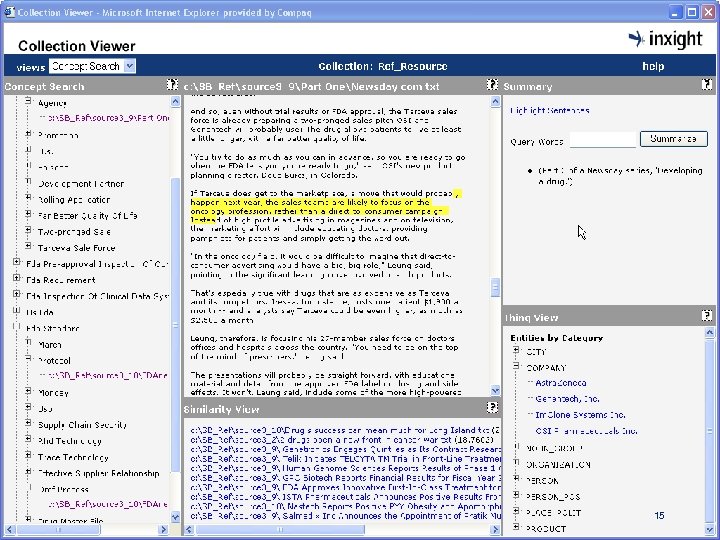Click the Highlight Sentences link
This screenshot has height=540, width=720.
click(550, 110)
